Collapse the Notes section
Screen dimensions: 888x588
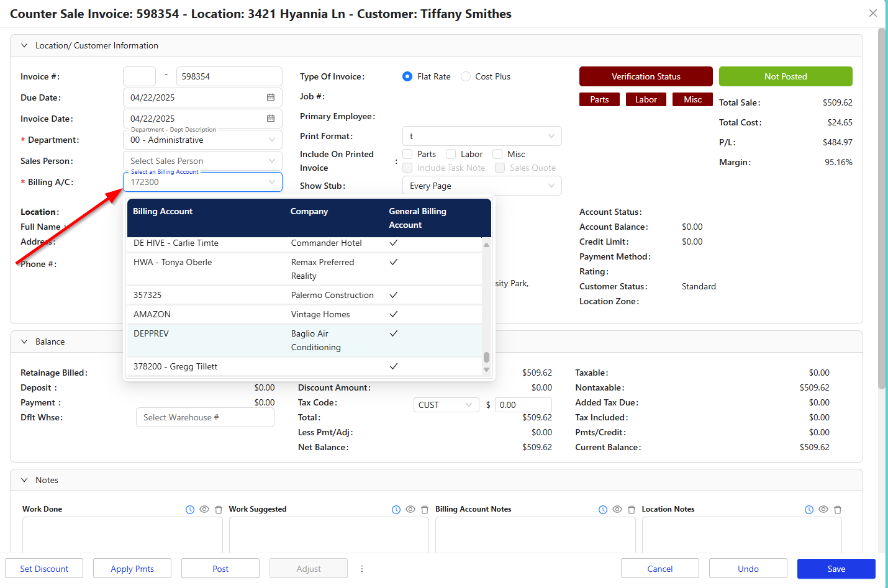click(x=24, y=480)
